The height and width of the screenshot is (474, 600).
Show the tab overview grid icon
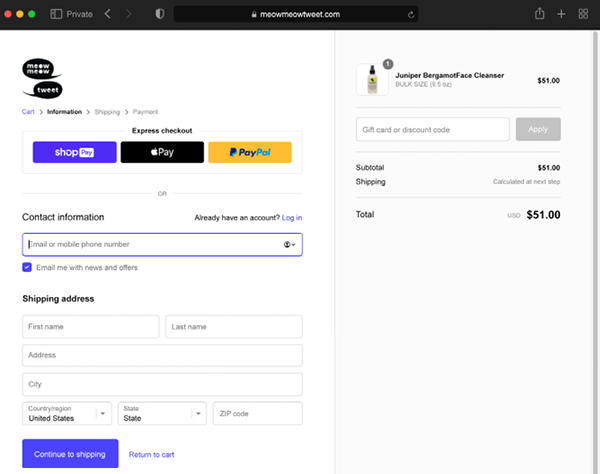pos(583,14)
